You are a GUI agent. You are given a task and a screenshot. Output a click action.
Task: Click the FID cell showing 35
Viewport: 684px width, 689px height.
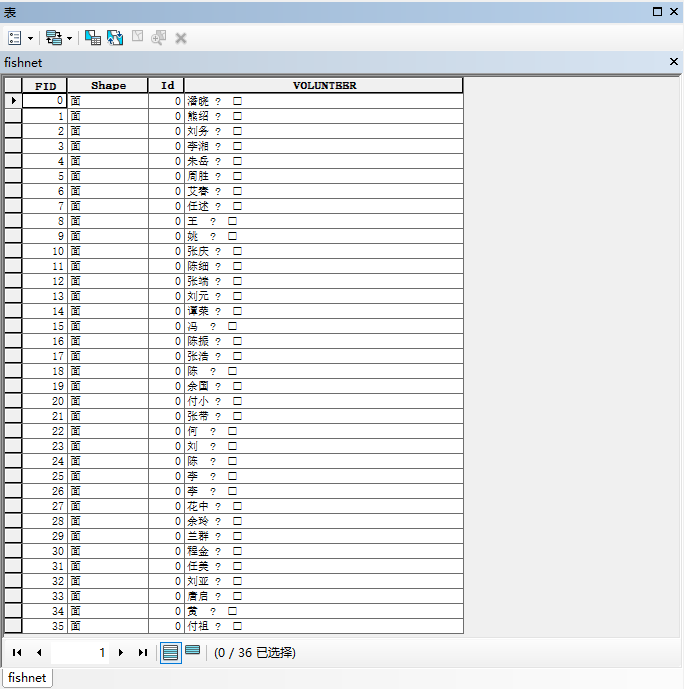click(x=44, y=626)
